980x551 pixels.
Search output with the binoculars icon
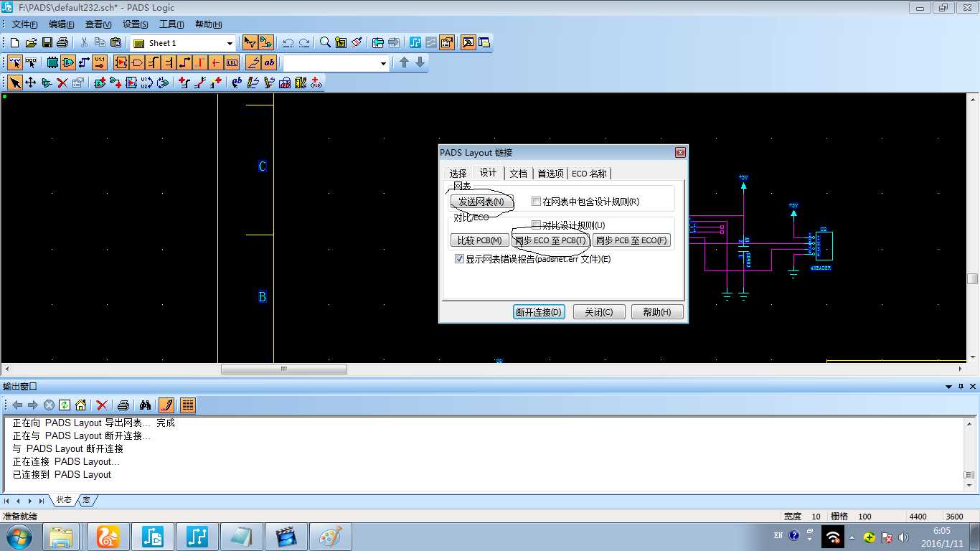[x=144, y=405]
